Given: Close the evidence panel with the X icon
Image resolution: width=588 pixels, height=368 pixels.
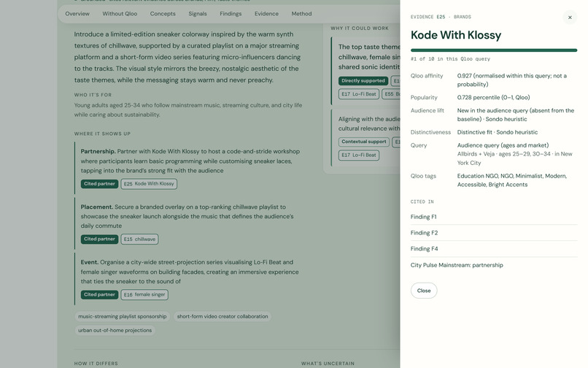Looking at the screenshot, I should pyautogui.click(x=570, y=18).
